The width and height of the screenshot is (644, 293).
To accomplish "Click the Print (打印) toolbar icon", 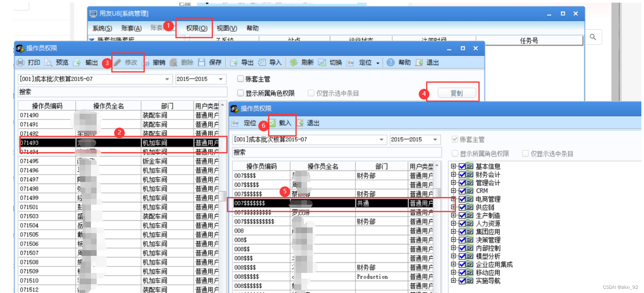I will (x=20, y=63).
